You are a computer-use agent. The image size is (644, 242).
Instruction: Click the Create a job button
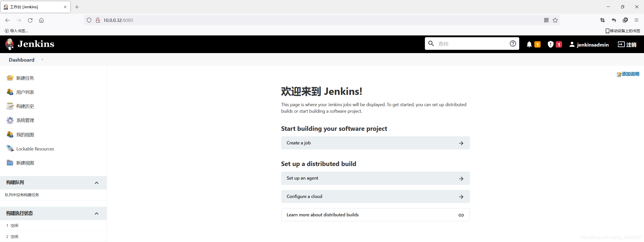pos(375,143)
